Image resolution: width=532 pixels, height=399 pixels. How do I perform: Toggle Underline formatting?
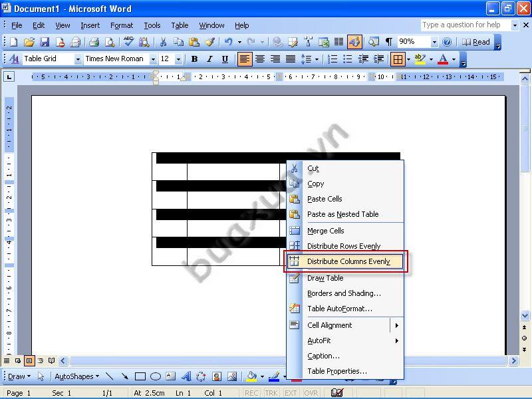point(225,59)
